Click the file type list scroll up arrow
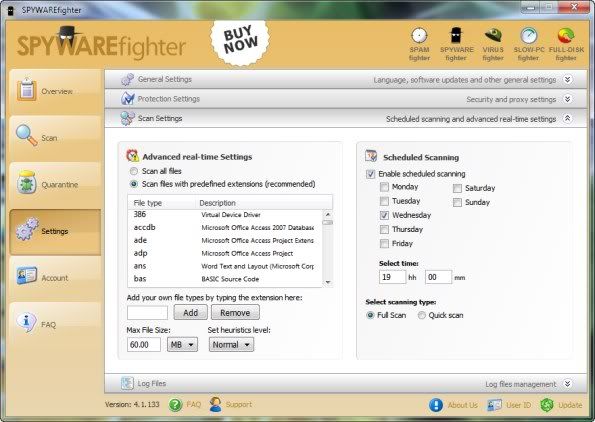The width and height of the screenshot is (595, 422). 328,214
